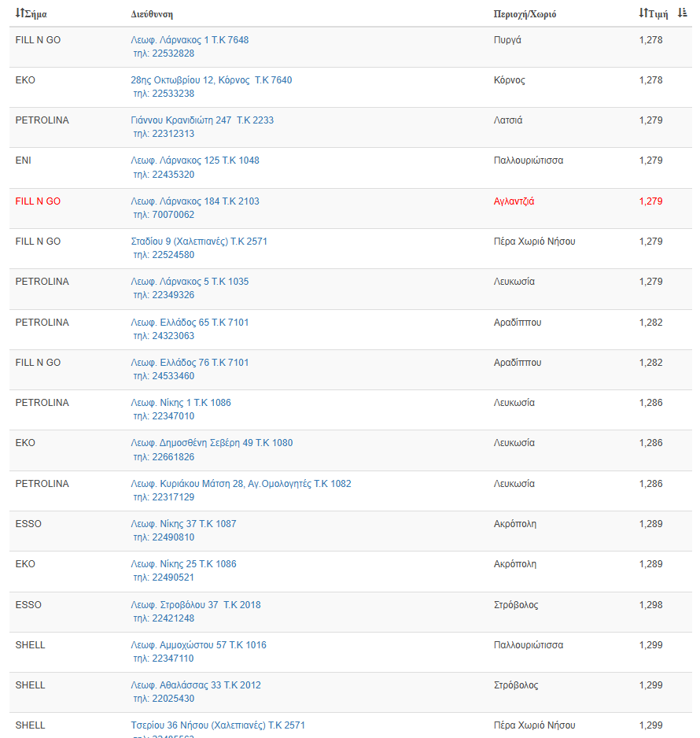Click the red Αγλαντζιά area cell
Screen dimensions: 700x738
(x=514, y=201)
